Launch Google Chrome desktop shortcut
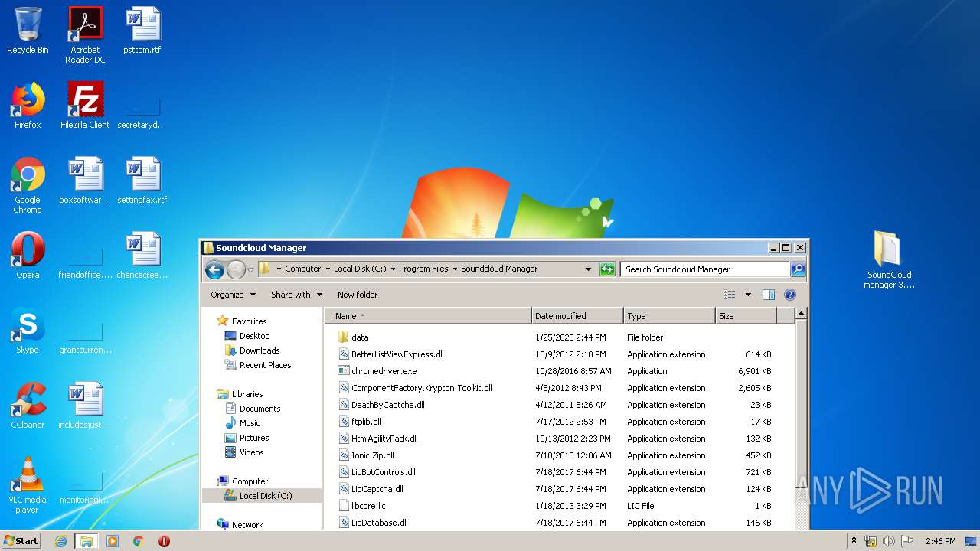The width and height of the screenshot is (980, 551). 28,185
